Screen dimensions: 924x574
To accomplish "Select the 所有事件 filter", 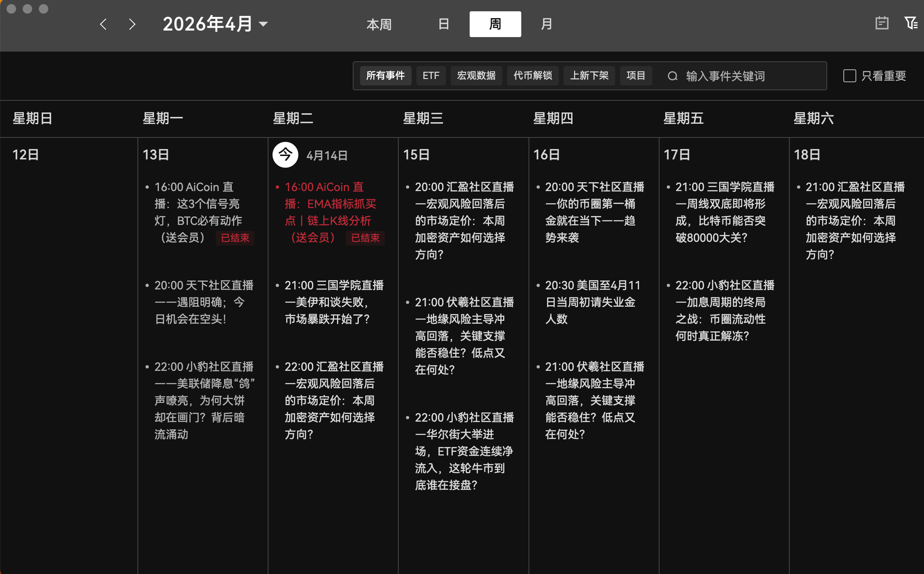I will [x=385, y=75].
